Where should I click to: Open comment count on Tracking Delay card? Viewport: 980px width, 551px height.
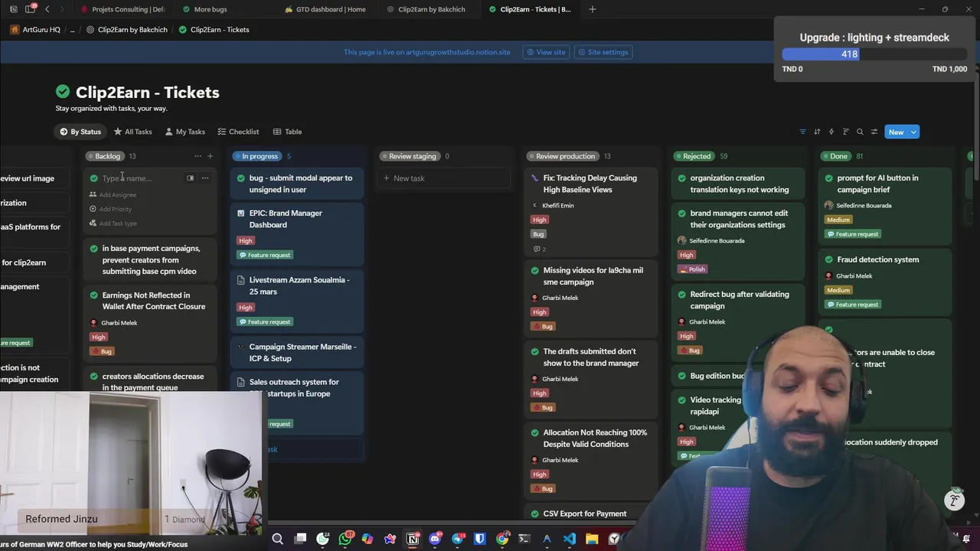click(539, 249)
